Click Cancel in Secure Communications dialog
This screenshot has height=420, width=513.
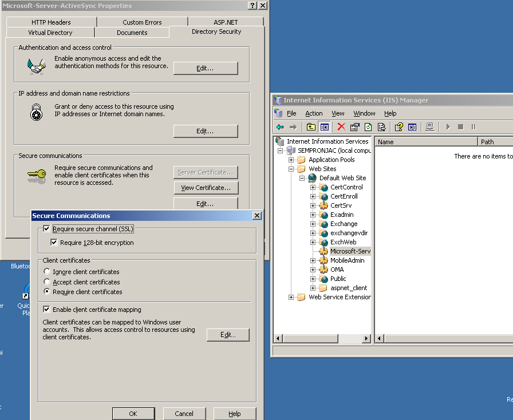click(184, 414)
